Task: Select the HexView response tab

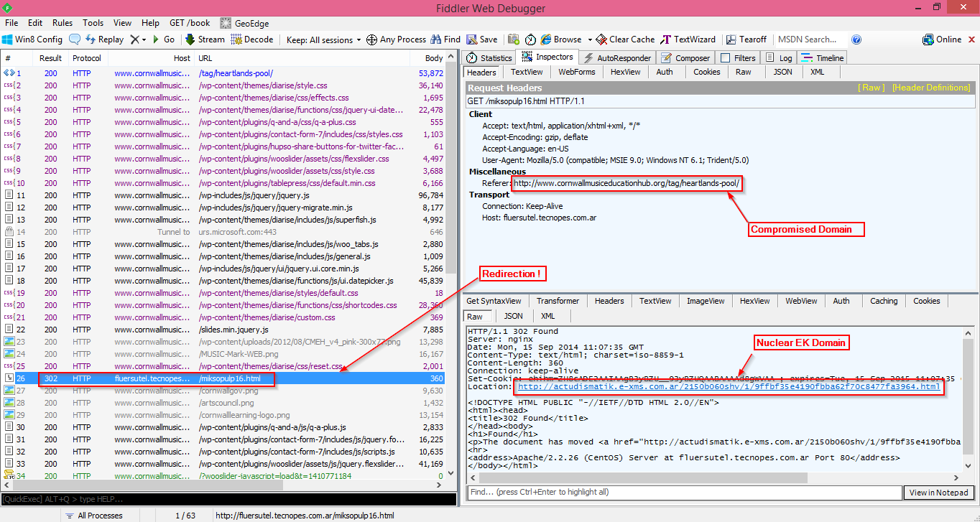Action: click(754, 301)
